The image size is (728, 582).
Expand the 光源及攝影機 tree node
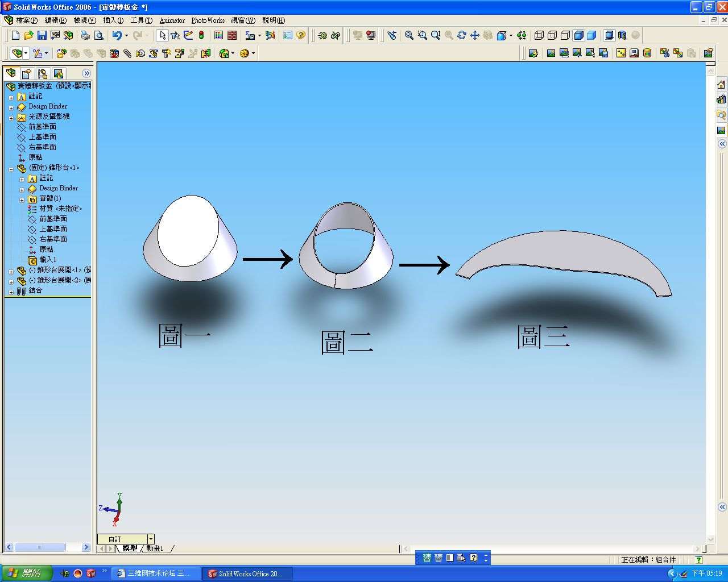click(x=11, y=118)
